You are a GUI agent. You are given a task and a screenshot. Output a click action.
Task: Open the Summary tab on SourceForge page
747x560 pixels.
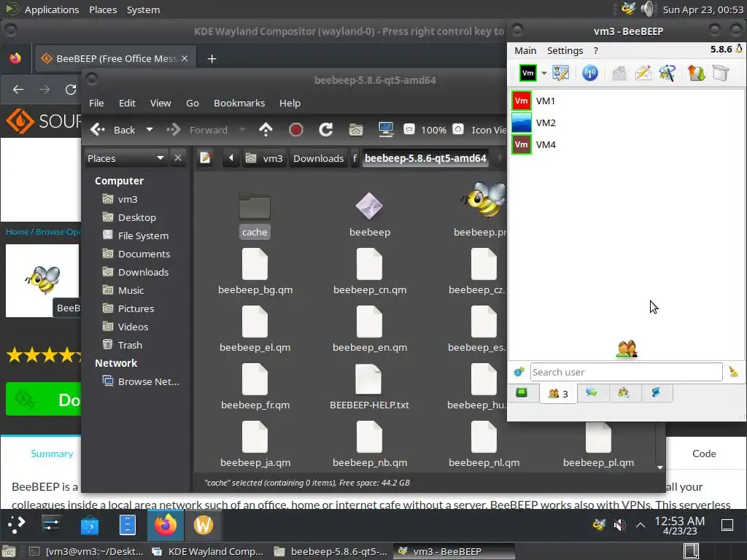click(x=52, y=454)
